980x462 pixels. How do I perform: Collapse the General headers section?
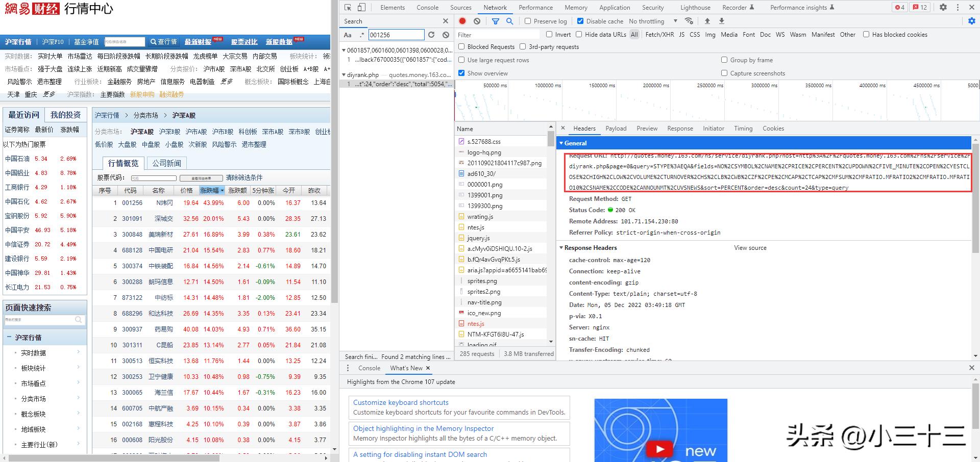point(561,143)
